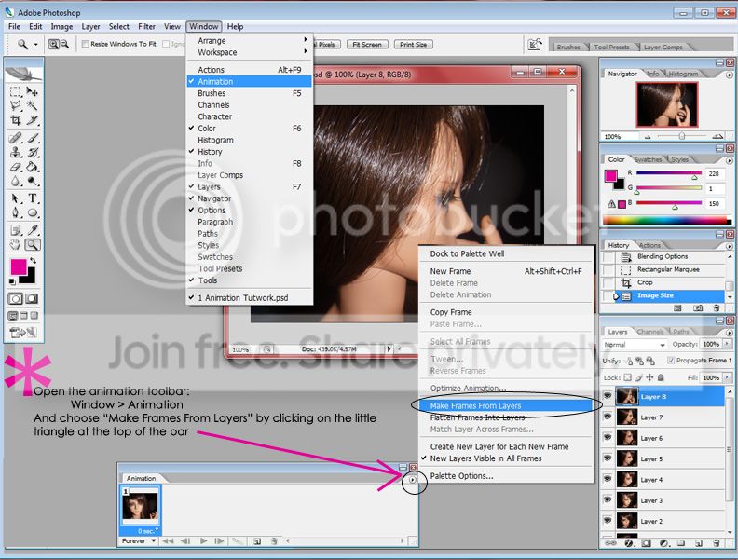The image size is (738, 560).
Task: Add layer mask icon in Layers palette
Action: click(x=646, y=543)
